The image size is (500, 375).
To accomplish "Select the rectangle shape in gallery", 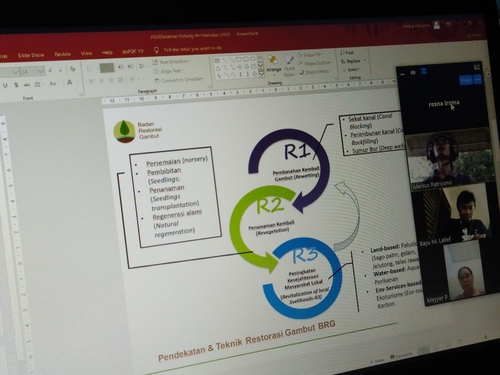I will click(x=238, y=60).
